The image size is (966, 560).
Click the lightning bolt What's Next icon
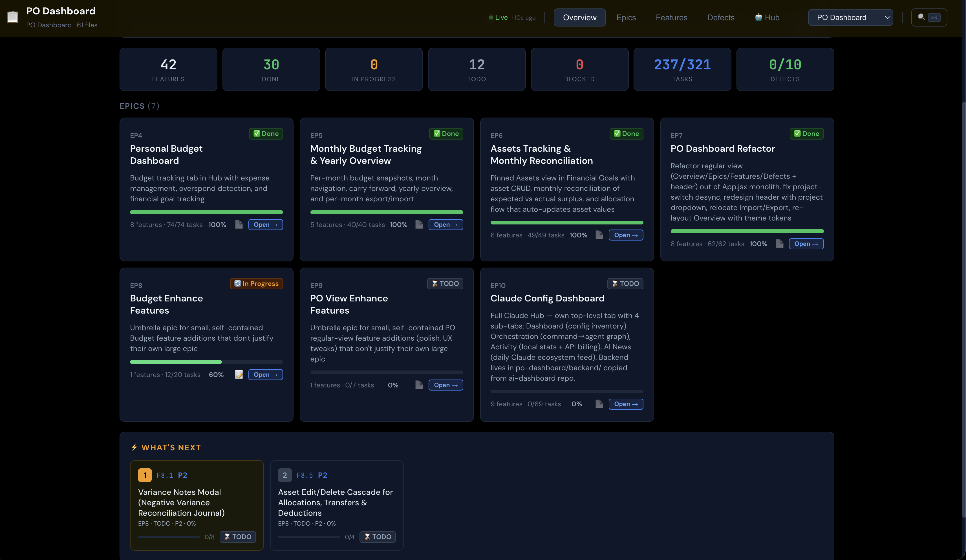click(x=134, y=447)
